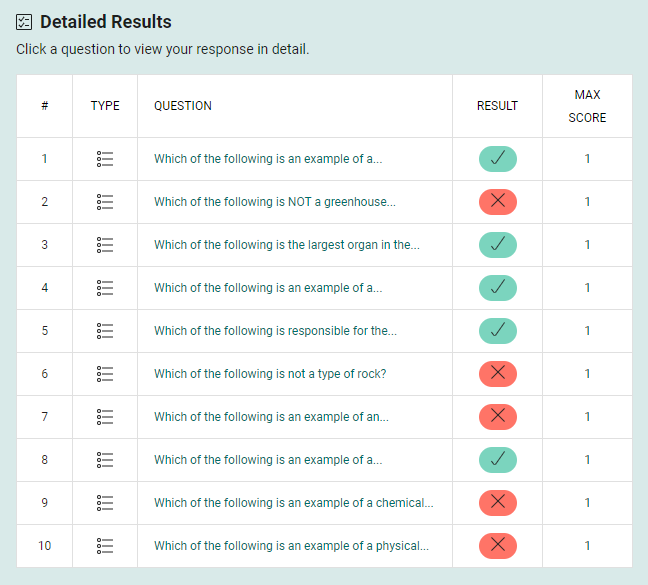View response for the type of rock question

coord(269,374)
